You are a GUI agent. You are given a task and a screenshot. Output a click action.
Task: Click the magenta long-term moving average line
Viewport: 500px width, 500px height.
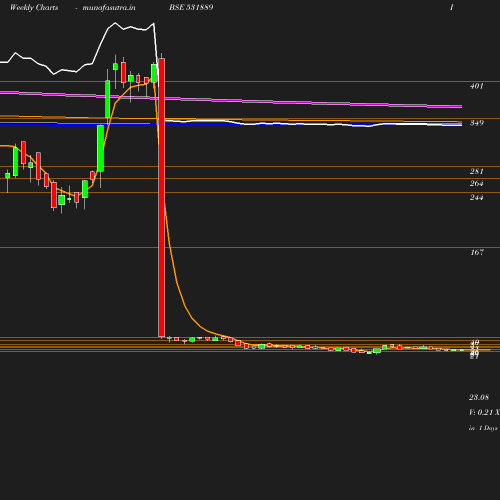point(231,100)
